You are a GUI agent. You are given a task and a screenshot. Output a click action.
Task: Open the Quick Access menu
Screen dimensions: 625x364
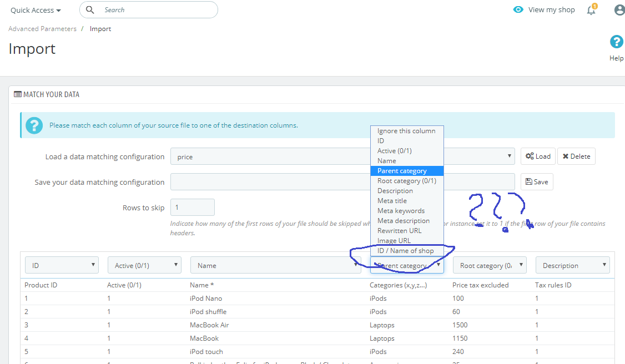[x=36, y=11]
